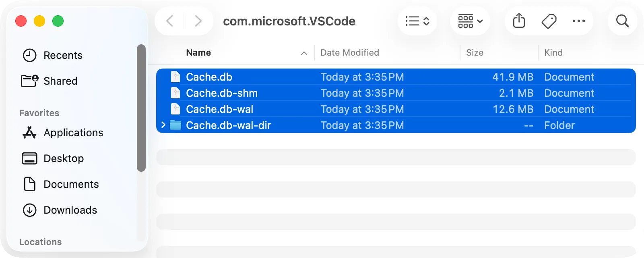Sort by the Kind column header
This screenshot has height=258, width=644.
(x=553, y=53)
